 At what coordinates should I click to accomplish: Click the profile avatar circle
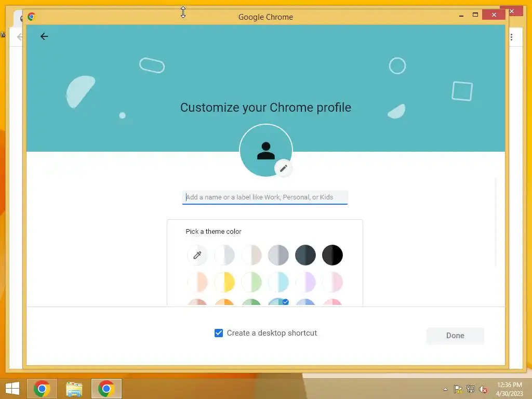click(x=265, y=150)
